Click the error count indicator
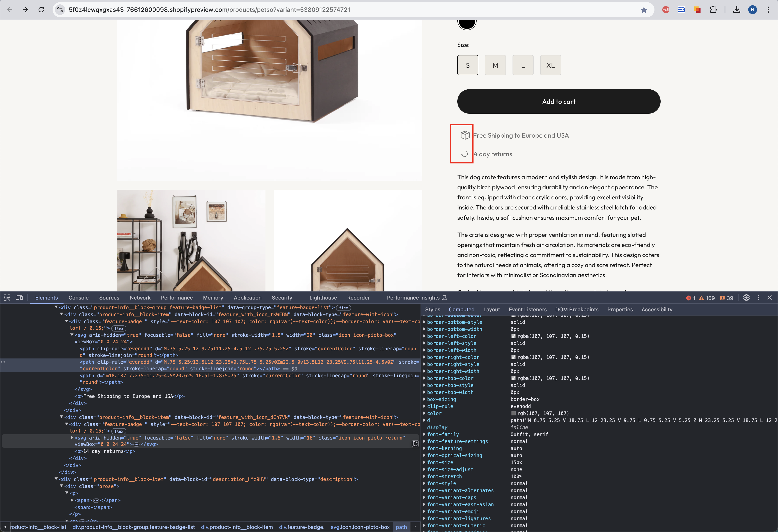This screenshot has height=532, width=778. (691, 298)
